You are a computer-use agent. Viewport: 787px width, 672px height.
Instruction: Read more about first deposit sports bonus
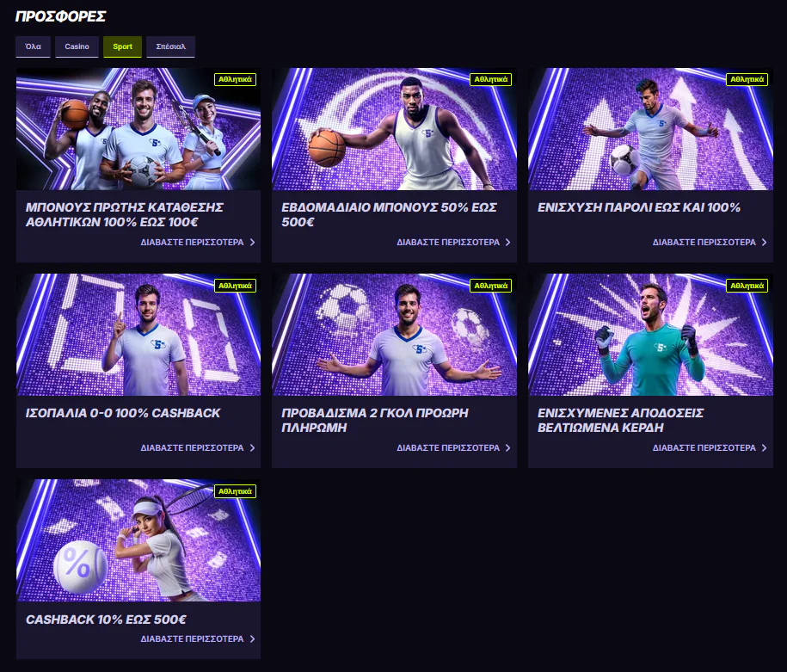click(x=192, y=242)
